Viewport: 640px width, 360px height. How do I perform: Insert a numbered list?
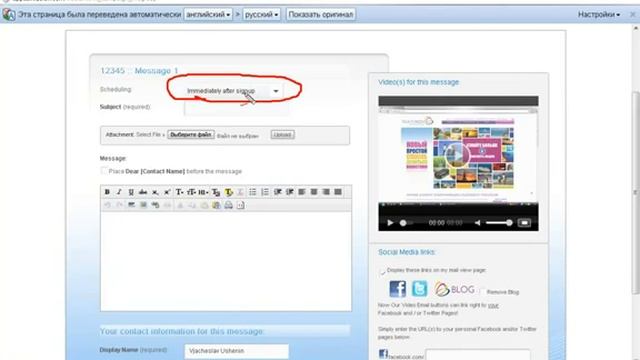265,192
